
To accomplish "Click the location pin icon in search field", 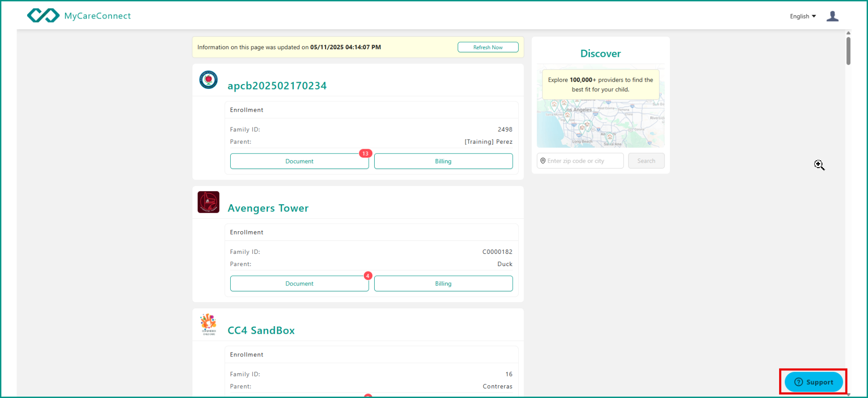I will coord(543,161).
